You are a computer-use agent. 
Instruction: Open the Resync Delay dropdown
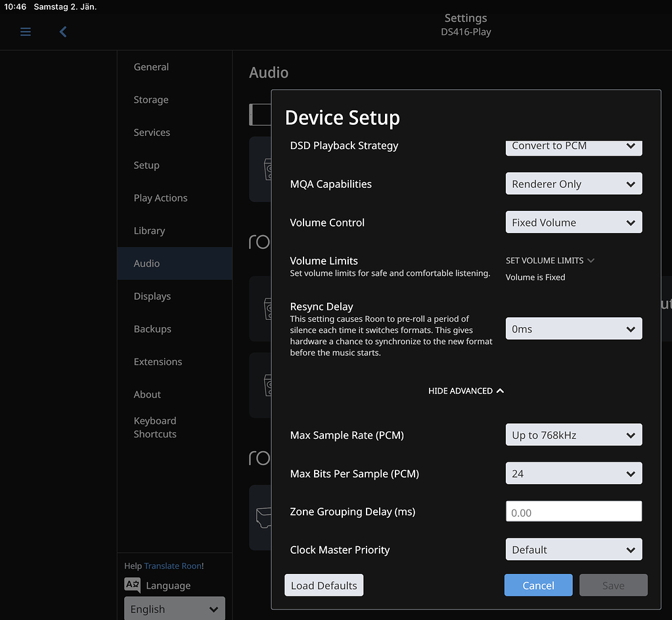(573, 328)
